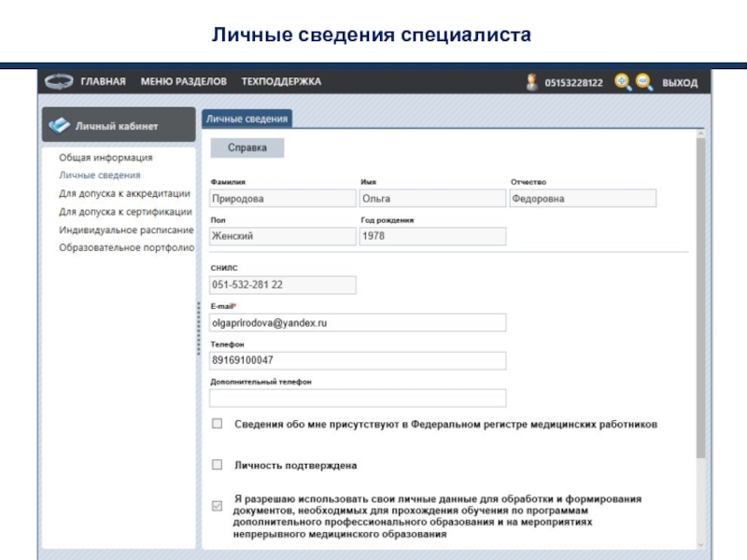Click the E-mail input field
747x560 pixels.
358,322
